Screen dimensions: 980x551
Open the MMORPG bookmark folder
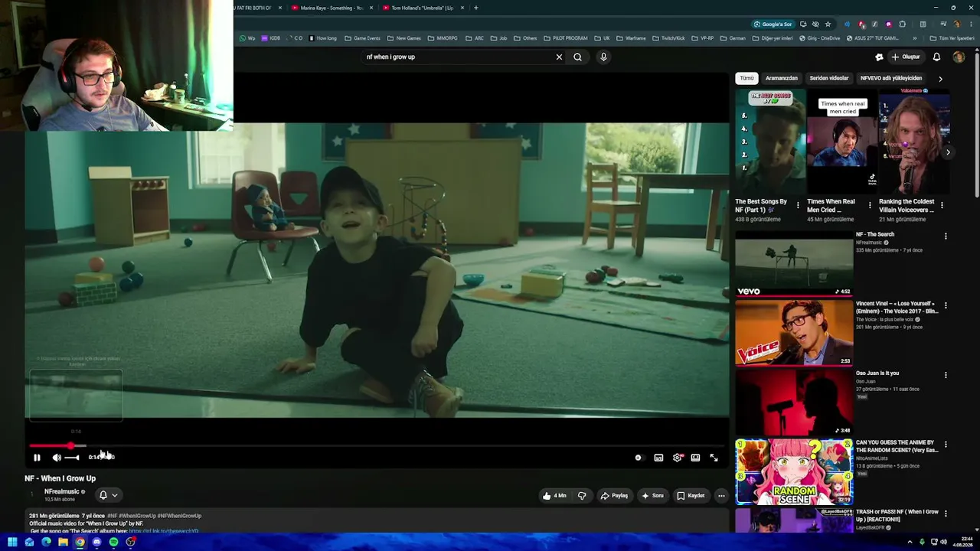click(x=443, y=38)
